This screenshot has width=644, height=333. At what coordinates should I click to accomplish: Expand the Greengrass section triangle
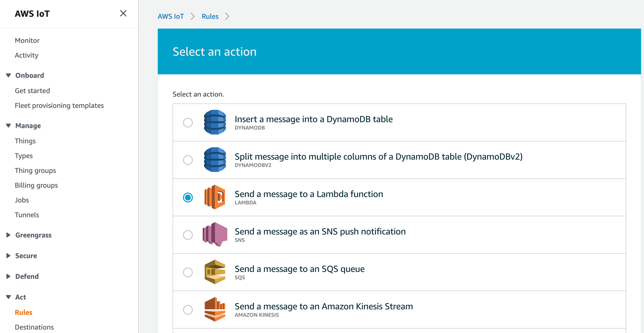click(x=8, y=235)
